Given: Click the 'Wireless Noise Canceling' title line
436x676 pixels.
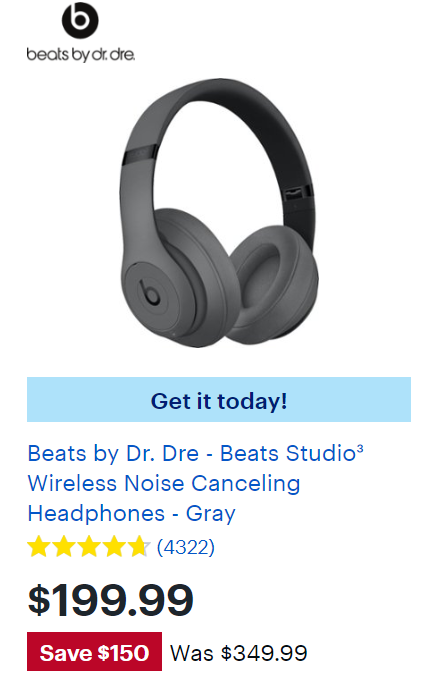Looking at the screenshot, I should 164,483.
